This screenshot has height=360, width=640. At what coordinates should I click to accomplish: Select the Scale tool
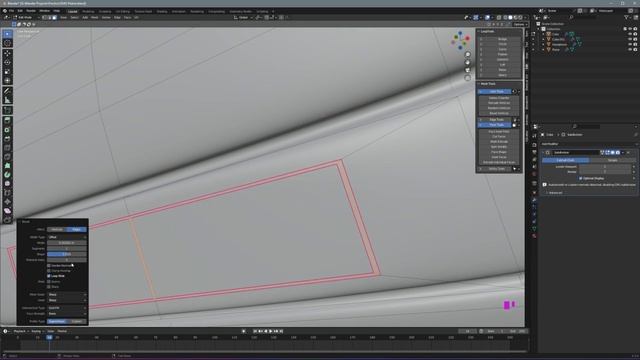(7, 71)
